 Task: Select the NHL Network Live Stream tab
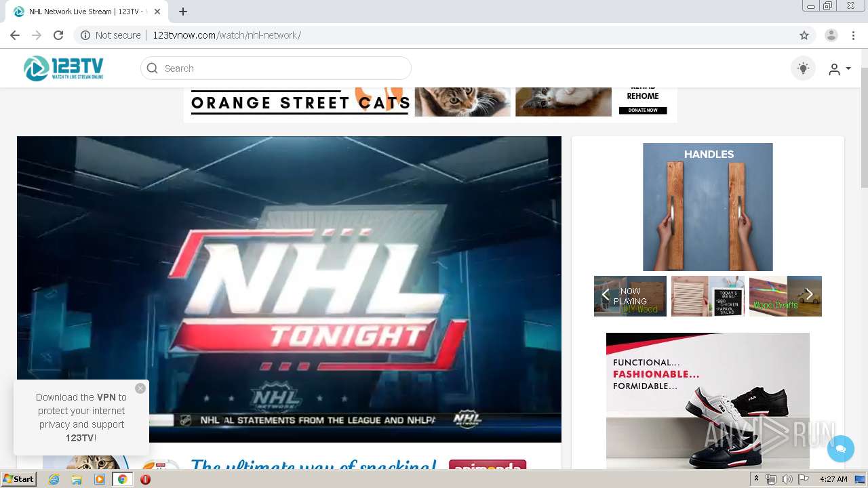[85, 12]
